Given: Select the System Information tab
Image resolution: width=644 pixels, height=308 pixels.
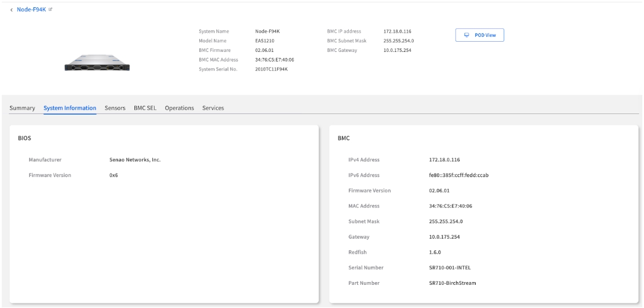Looking at the screenshot, I should click(x=69, y=108).
